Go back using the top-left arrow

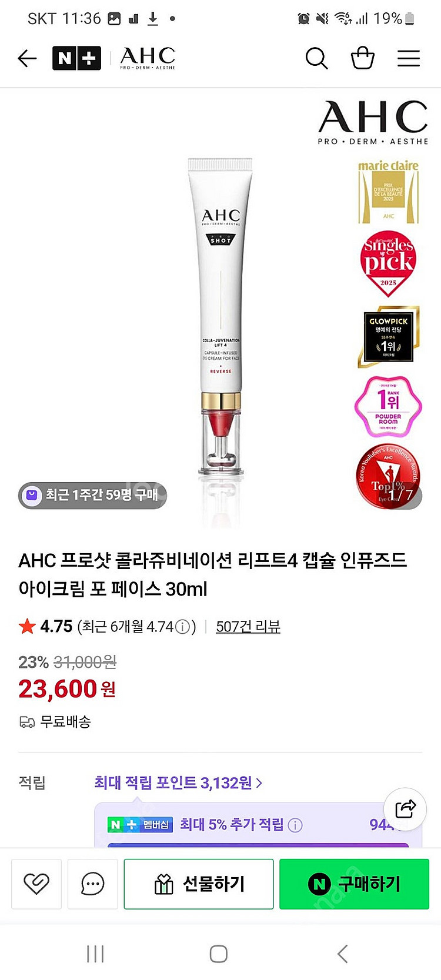(x=27, y=58)
